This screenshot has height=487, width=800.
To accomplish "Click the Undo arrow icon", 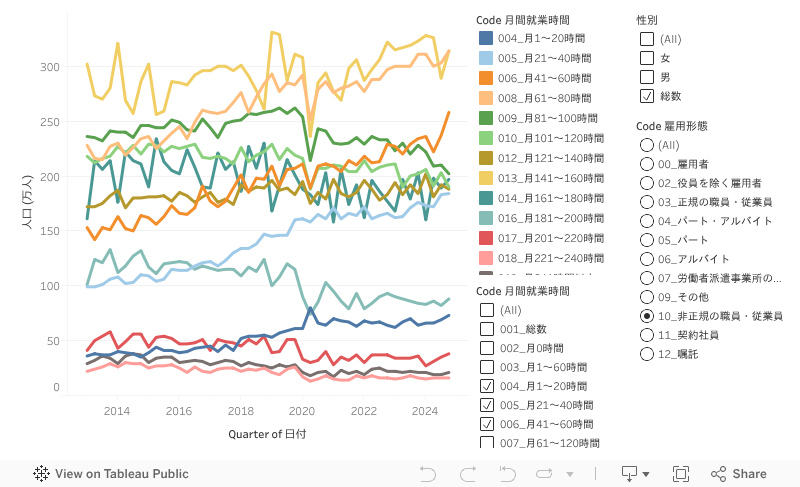I will (x=428, y=474).
